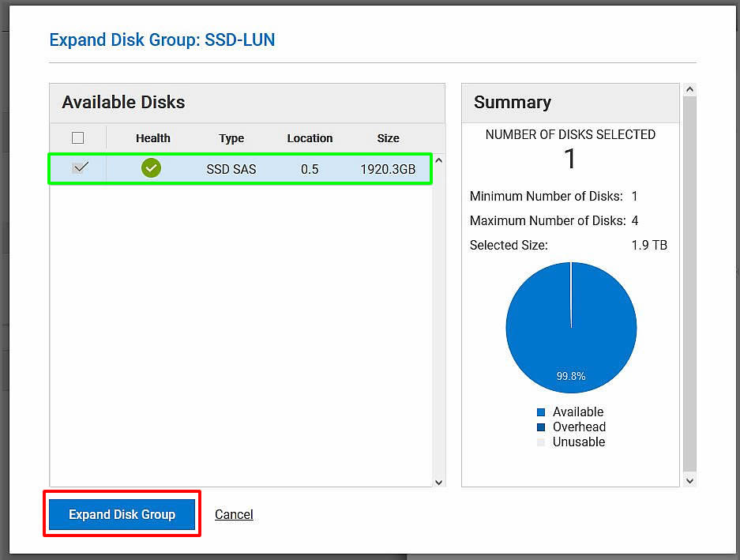
Task: Click the SSD SAS type cell
Action: click(x=231, y=169)
